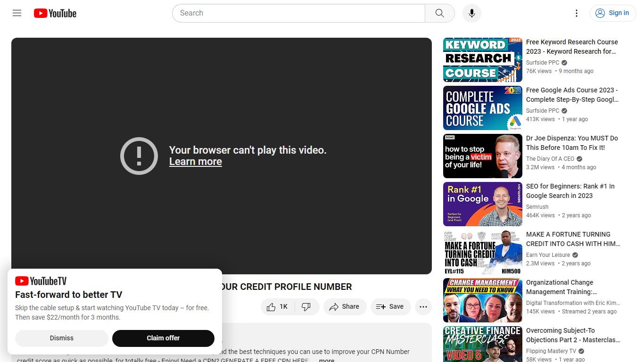Claim the YouTube TV offer
This screenshot has width=644, height=362.
point(163,338)
